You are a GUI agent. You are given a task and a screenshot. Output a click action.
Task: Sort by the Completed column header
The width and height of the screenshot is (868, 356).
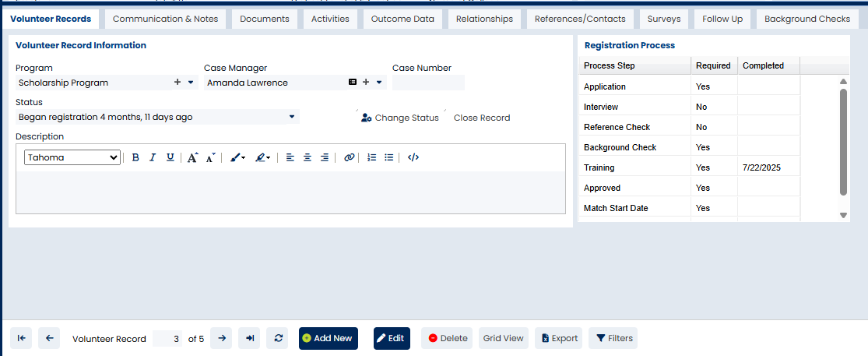click(x=768, y=66)
